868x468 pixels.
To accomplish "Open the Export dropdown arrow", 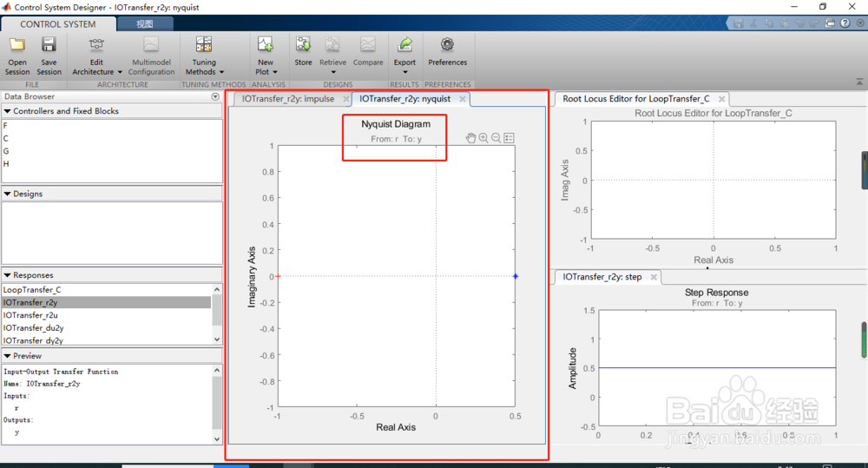I will [404, 72].
